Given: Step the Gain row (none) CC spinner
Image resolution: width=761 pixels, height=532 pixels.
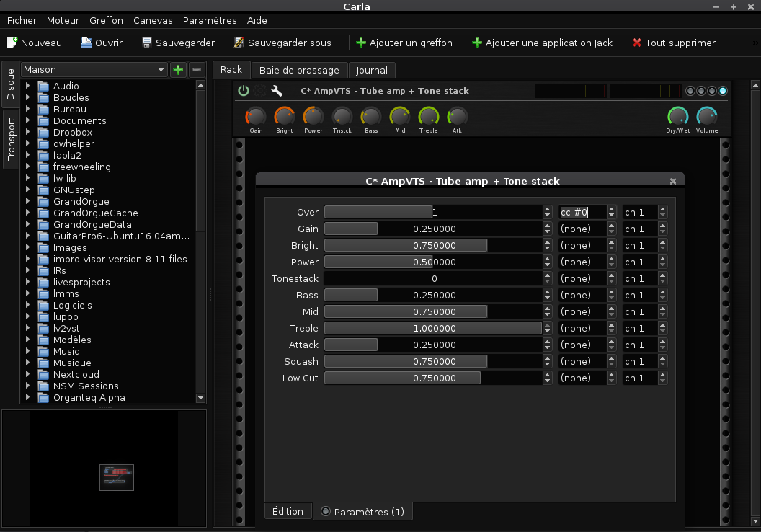Looking at the screenshot, I should pos(612,229).
